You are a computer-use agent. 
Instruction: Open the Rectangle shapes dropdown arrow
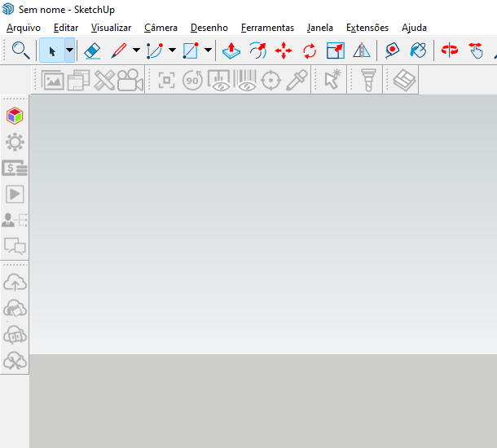tap(208, 50)
